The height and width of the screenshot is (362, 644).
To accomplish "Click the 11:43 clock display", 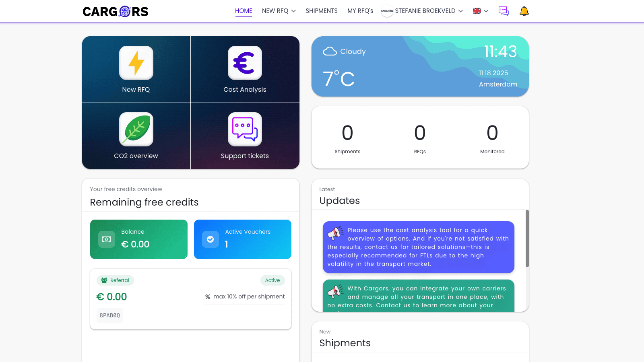I will 500,51.
